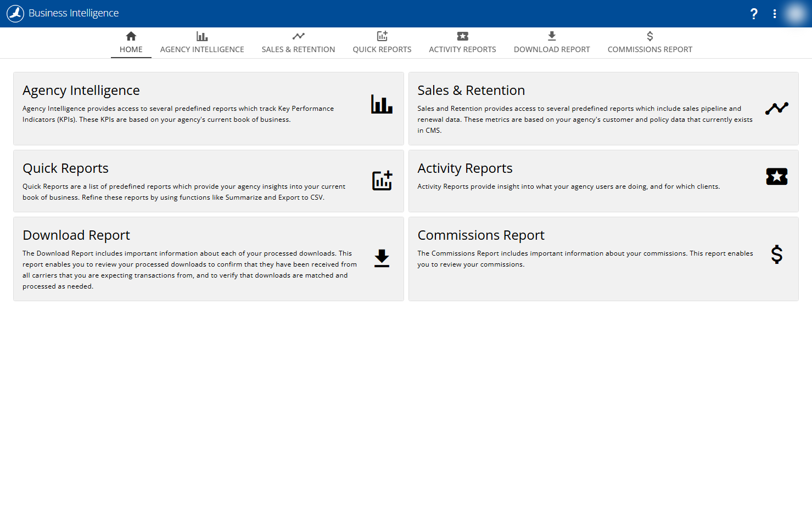Click the star ticket icon in Activity Reports card
Image resolution: width=812 pixels, height=508 pixels.
777,177
